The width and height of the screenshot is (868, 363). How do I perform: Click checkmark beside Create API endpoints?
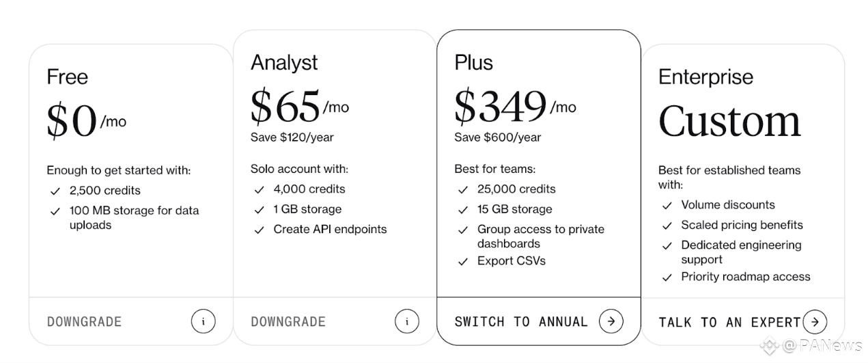coord(259,230)
